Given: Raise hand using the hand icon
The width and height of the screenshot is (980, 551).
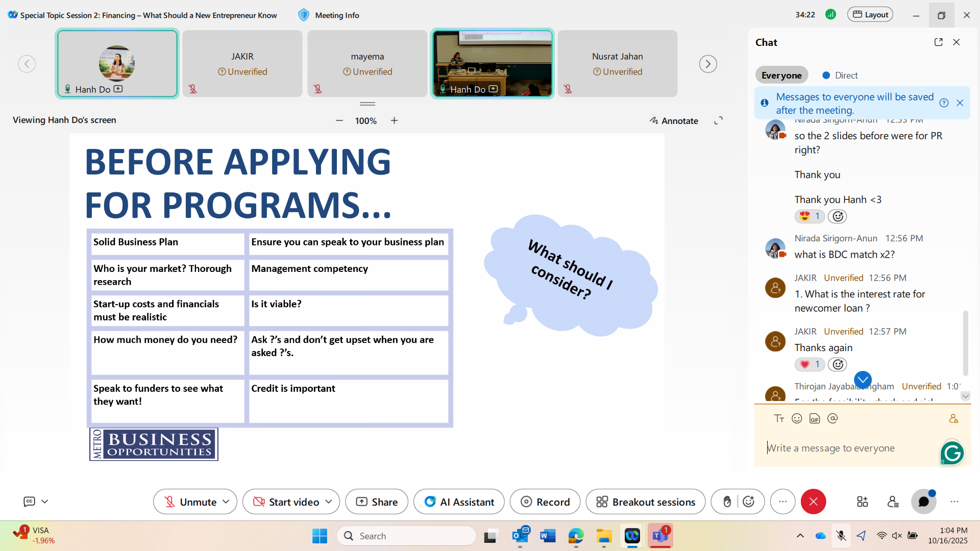Looking at the screenshot, I should click(x=727, y=502).
